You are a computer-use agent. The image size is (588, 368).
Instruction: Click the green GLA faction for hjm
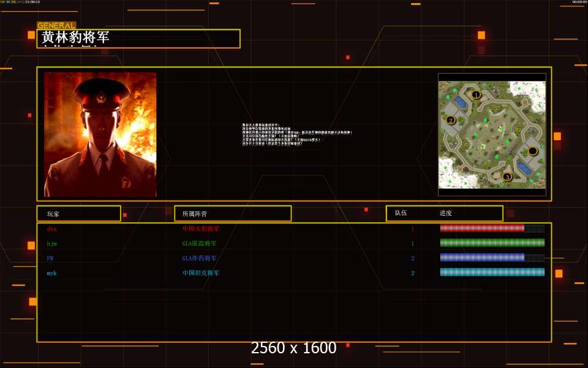click(x=200, y=243)
